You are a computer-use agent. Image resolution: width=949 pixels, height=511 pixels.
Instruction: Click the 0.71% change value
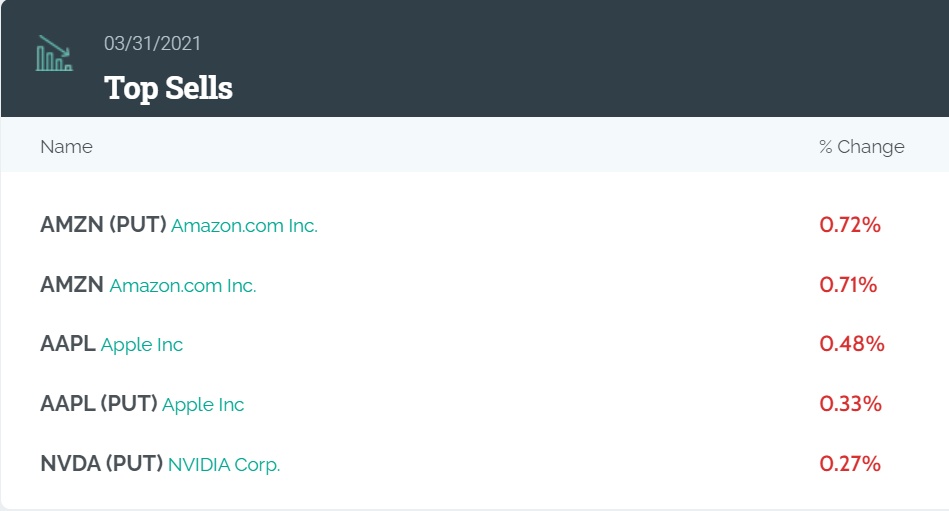click(848, 285)
